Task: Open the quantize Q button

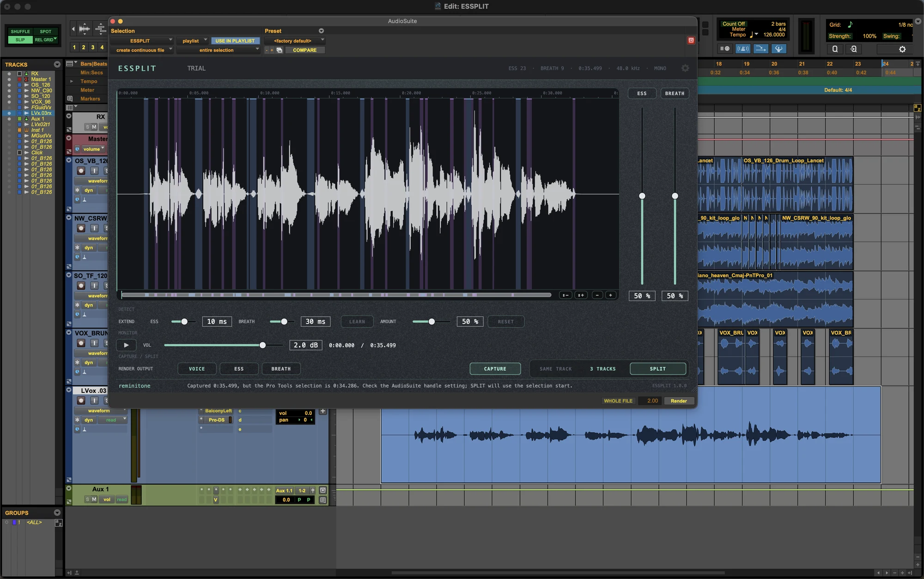Action: click(x=835, y=49)
